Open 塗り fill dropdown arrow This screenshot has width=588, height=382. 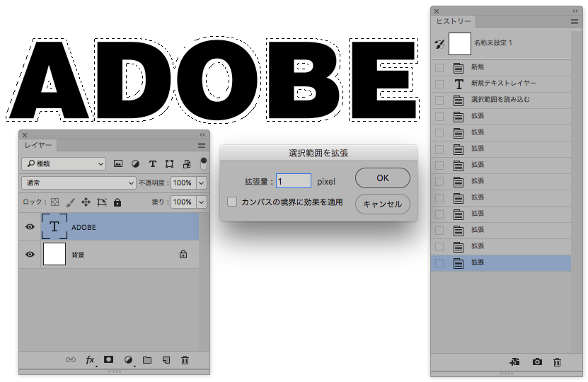[x=202, y=202]
